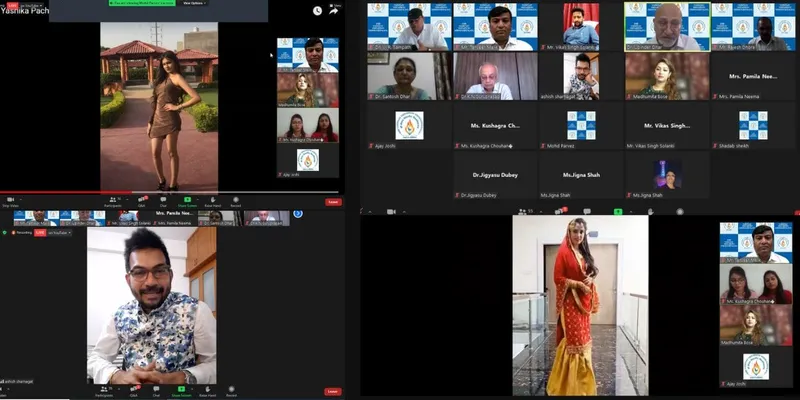800x400 pixels.
Task: Select ashish sharnagat tile in gallery view
Action: pos(581,77)
